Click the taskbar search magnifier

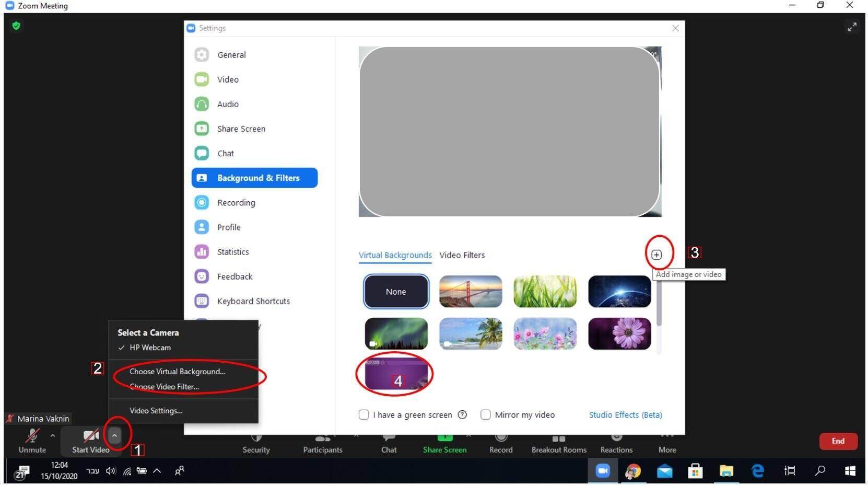coord(820,471)
